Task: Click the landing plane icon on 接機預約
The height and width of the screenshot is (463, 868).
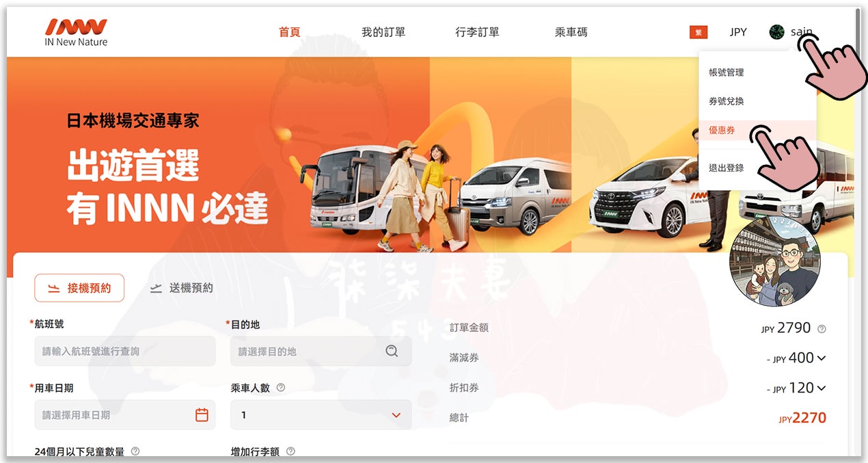Action: [x=53, y=289]
